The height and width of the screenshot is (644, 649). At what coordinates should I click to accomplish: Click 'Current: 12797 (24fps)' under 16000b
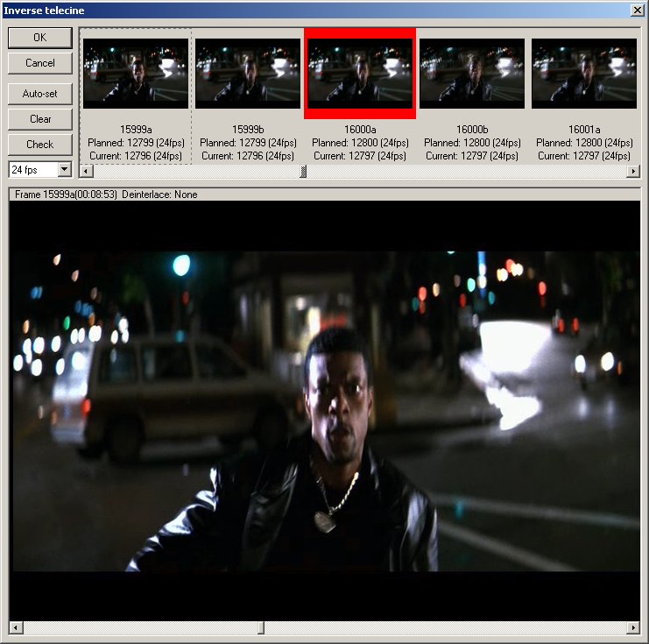[472, 156]
